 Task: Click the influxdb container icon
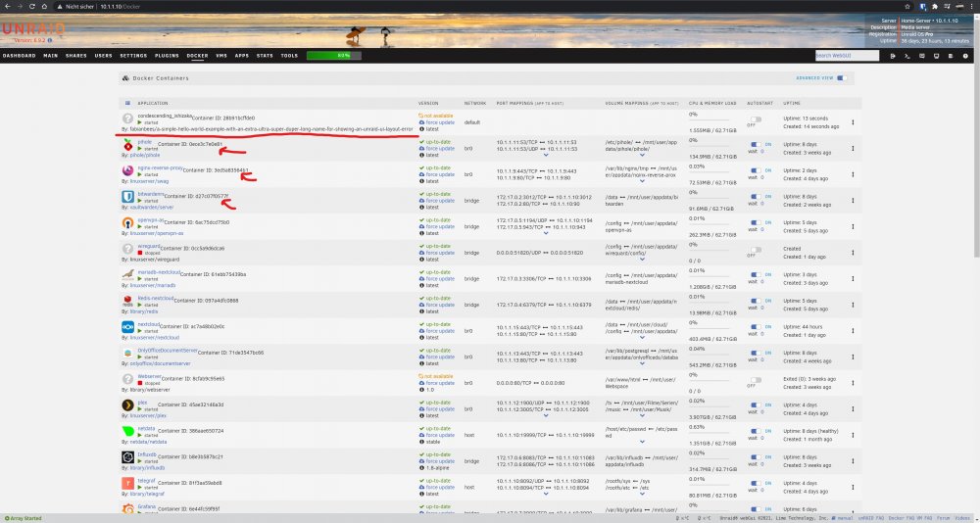click(x=127, y=457)
